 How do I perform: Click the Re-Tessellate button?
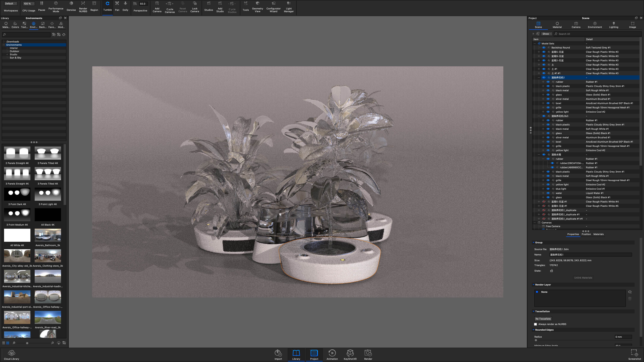543,319
